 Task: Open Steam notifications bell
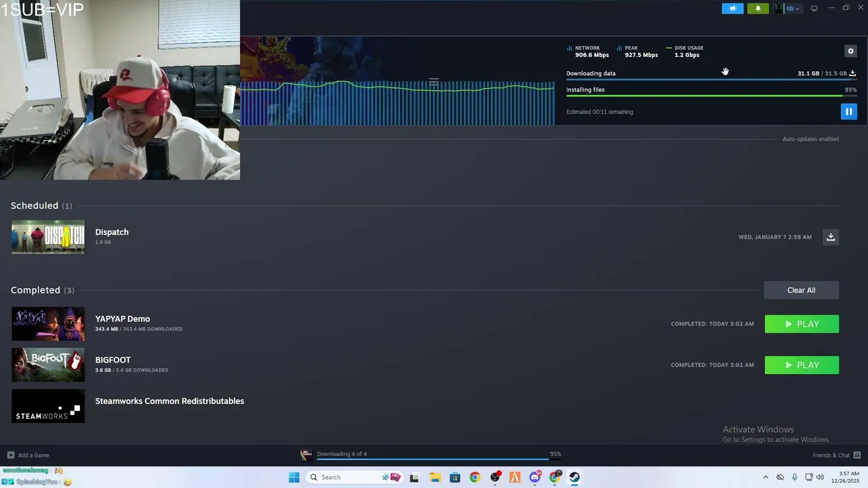pos(758,8)
